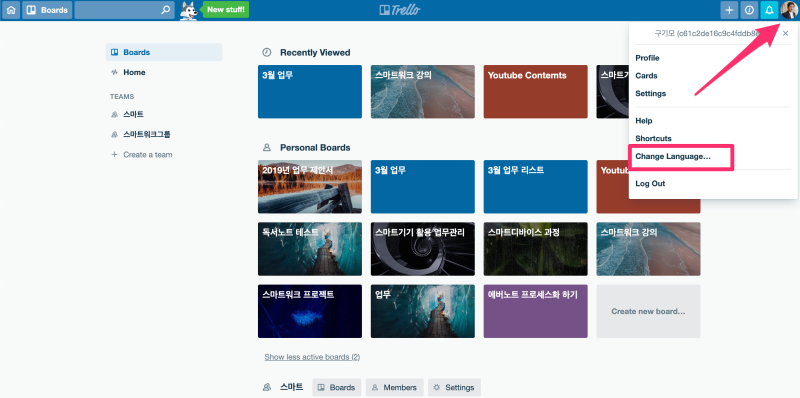Collapse list via Show less active boards
Viewport: 800px width, 398px height.
coord(312,357)
